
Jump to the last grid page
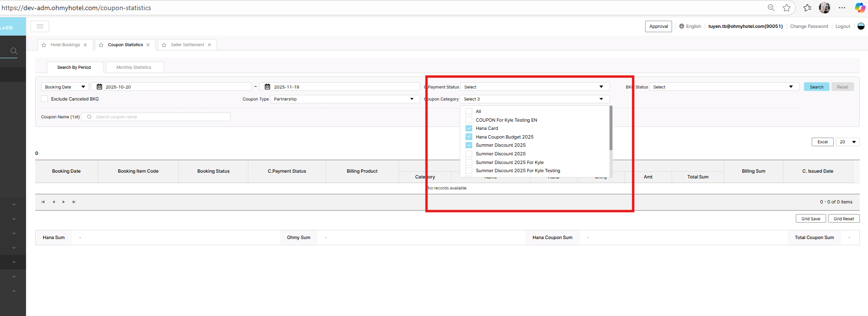pyautogui.click(x=74, y=202)
